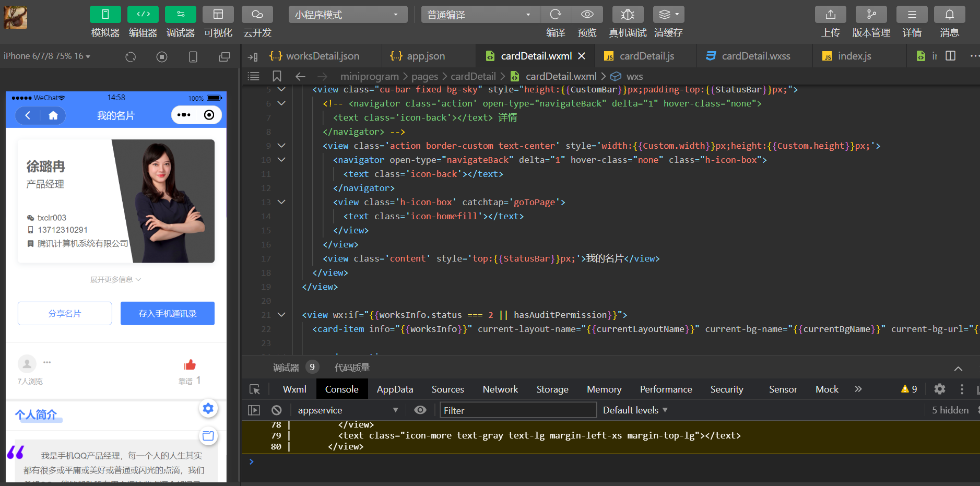Split the editor view icon
The height and width of the screenshot is (486, 980).
(951, 56)
